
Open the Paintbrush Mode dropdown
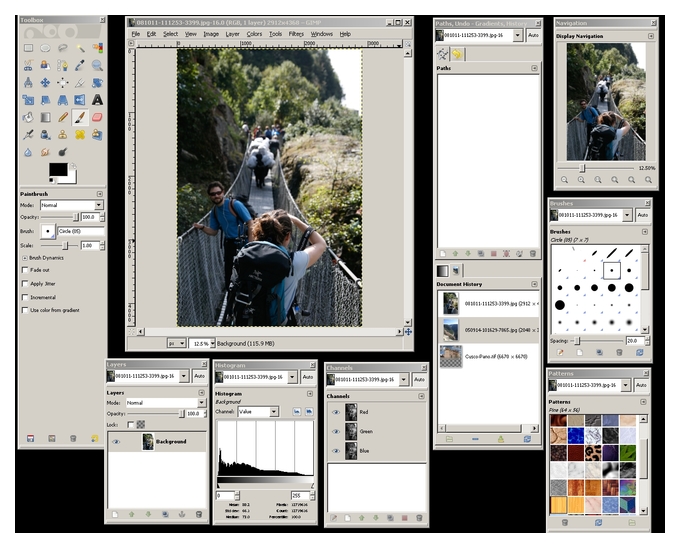coord(72,205)
